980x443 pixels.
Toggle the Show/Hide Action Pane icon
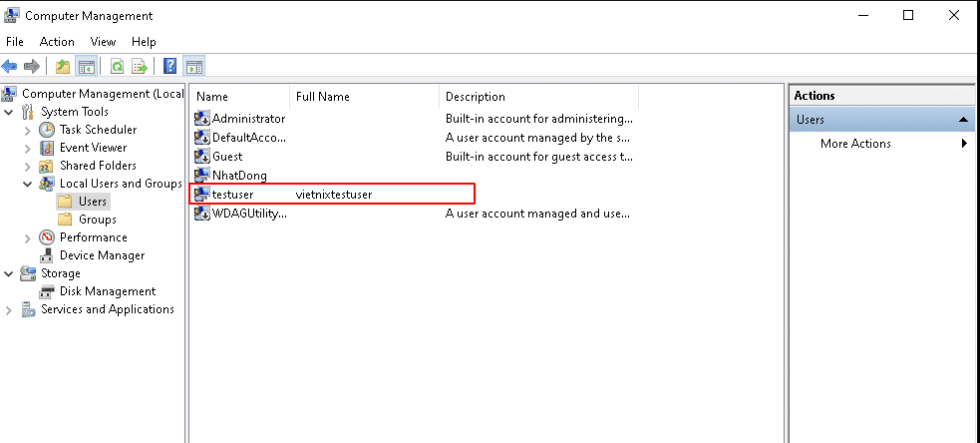click(193, 66)
